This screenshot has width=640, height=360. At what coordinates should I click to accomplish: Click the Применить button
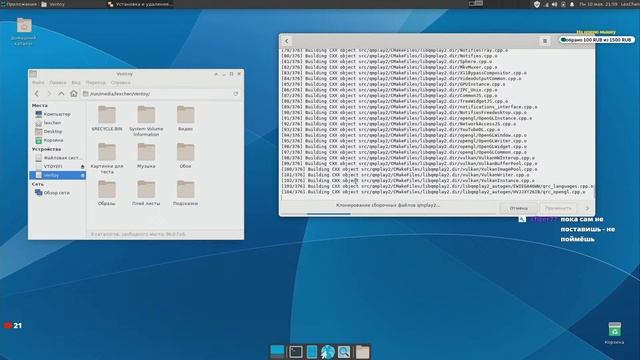tap(558, 208)
